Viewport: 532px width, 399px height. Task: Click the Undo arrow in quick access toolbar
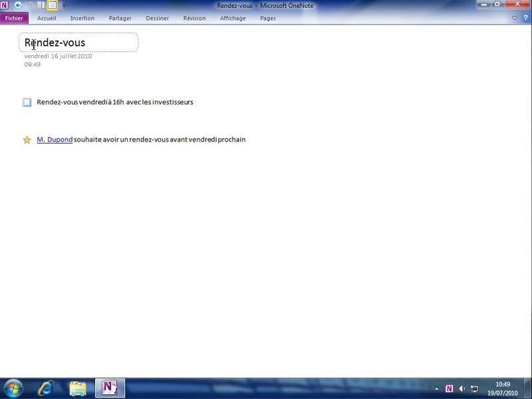[x=29, y=5]
